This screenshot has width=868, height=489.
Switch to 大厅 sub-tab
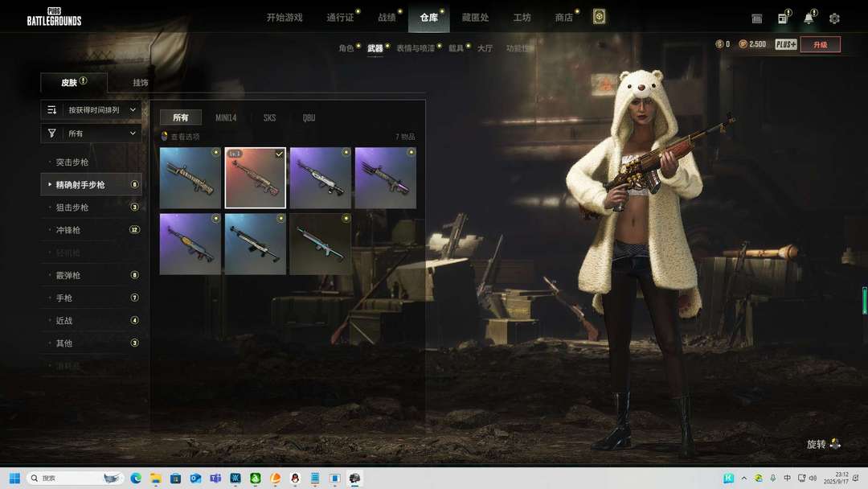click(x=485, y=48)
